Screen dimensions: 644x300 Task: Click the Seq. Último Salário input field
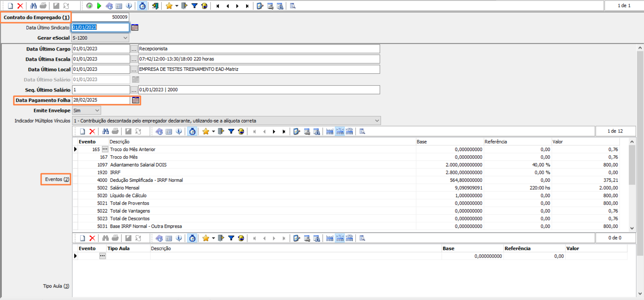click(101, 90)
